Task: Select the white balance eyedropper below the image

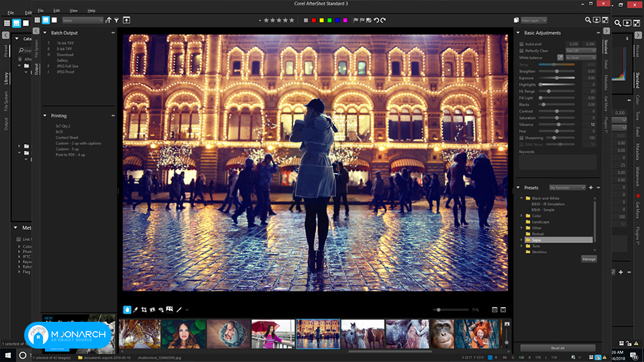Action: [136, 310]
